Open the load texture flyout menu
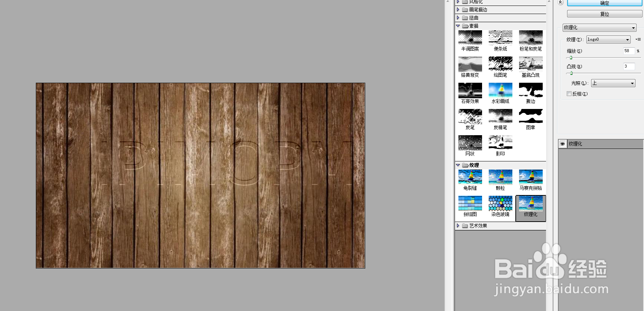 point(638,39)
